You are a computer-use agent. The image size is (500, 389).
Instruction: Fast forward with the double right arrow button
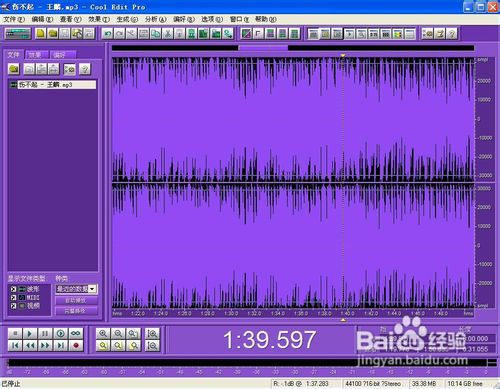click(45, 346)
